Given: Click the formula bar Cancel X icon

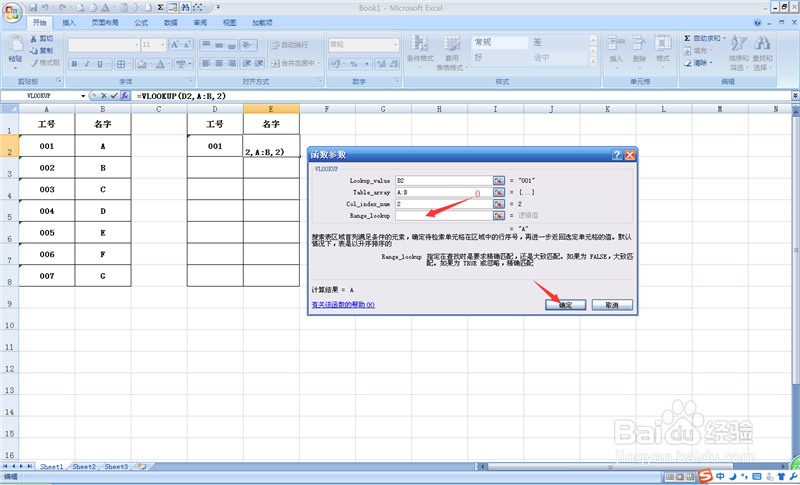Looking at the screenshot, I should tap(104, 95).
